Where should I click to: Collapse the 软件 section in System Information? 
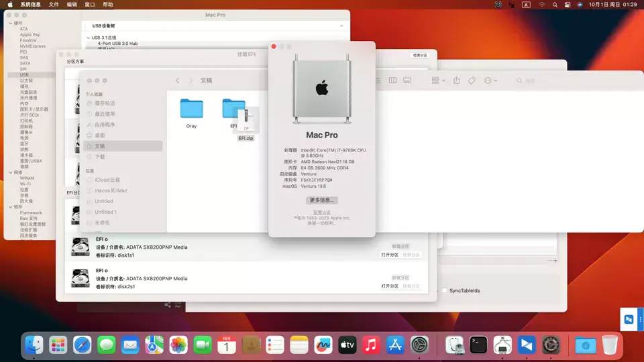(10, 207)
